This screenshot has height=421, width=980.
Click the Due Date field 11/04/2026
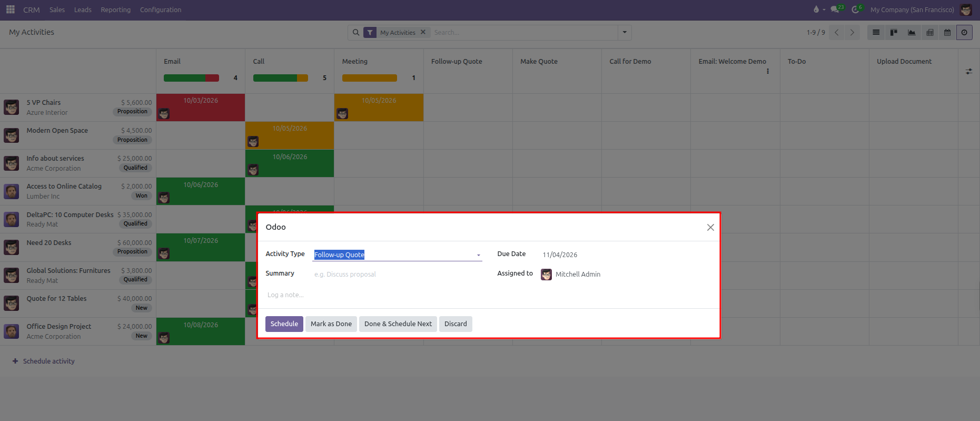tap(626, 254)
